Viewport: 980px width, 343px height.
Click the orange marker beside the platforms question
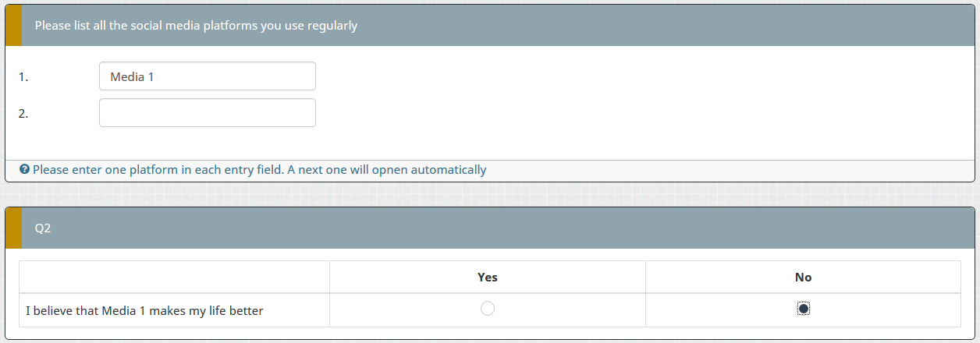coord(13,26)
